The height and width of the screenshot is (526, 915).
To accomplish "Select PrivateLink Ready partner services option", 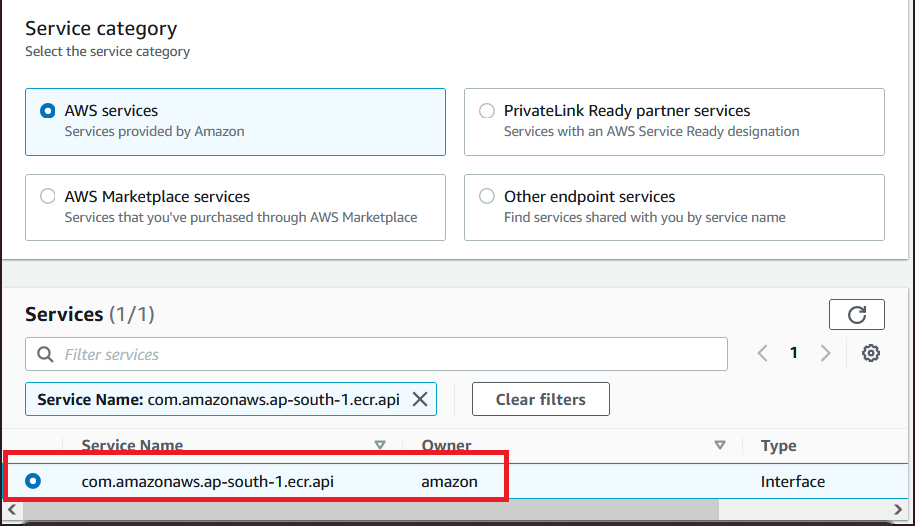I will point(487,111).
